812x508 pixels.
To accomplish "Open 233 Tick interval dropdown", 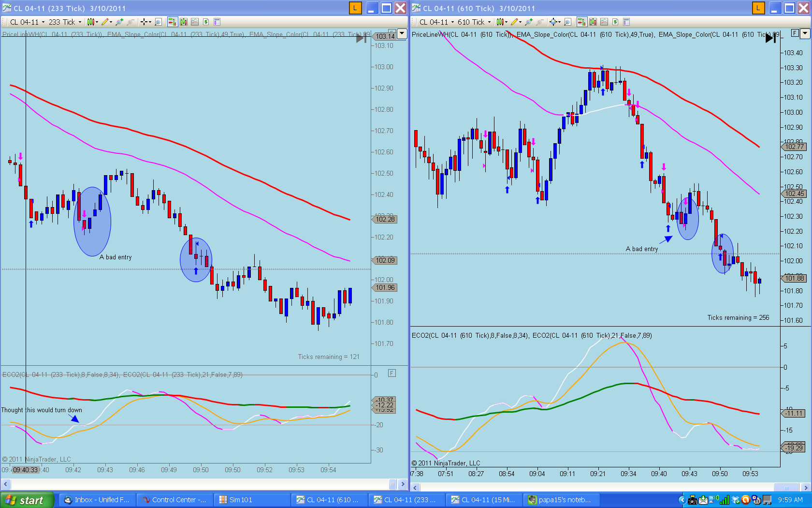I will point(65,22).
